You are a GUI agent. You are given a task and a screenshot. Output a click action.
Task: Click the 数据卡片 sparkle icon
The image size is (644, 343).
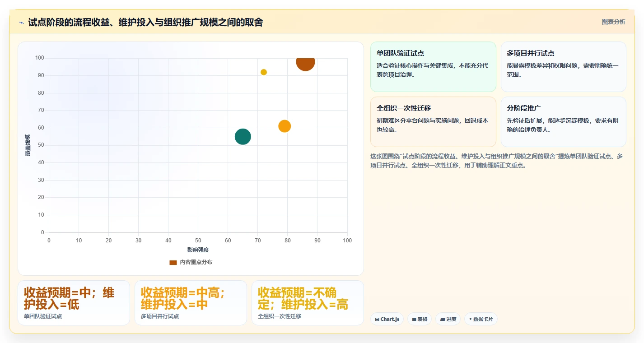[x=470, y=319]
